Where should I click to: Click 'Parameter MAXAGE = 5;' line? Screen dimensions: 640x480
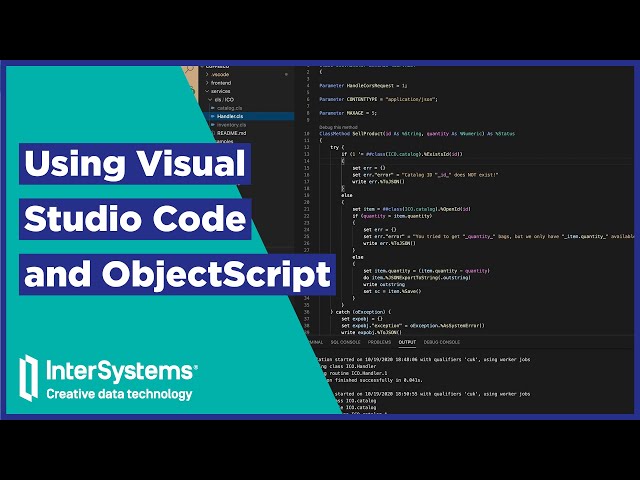pos(348,113)
